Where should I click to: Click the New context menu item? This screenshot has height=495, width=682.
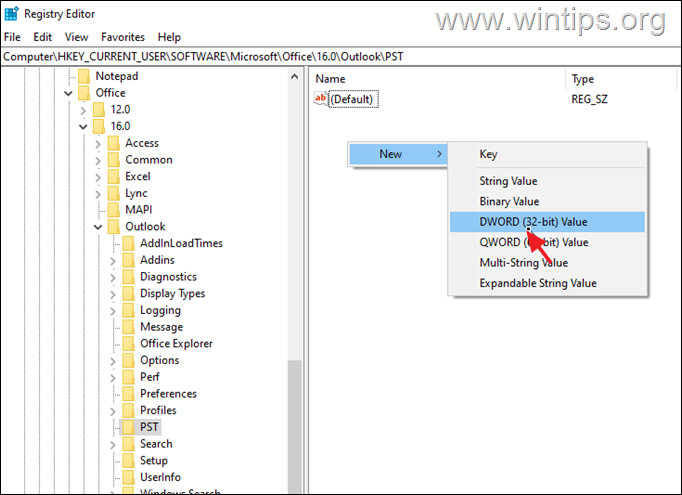(398, 154)
